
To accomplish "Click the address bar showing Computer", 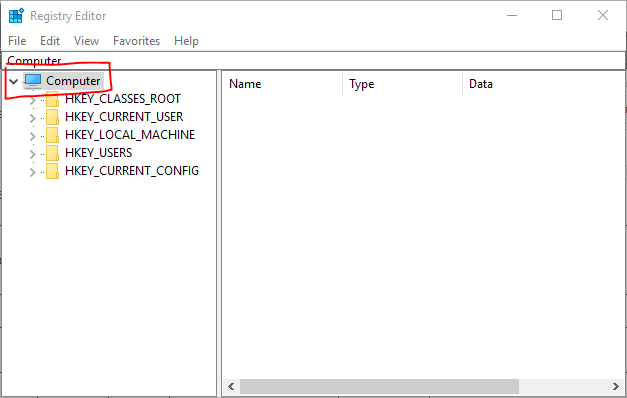I will 314,61.
